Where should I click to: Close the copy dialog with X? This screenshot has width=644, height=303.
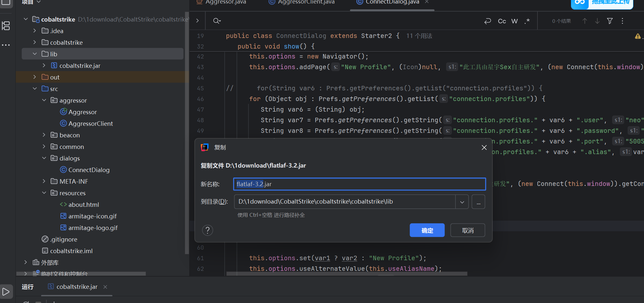tap(484, 147)
